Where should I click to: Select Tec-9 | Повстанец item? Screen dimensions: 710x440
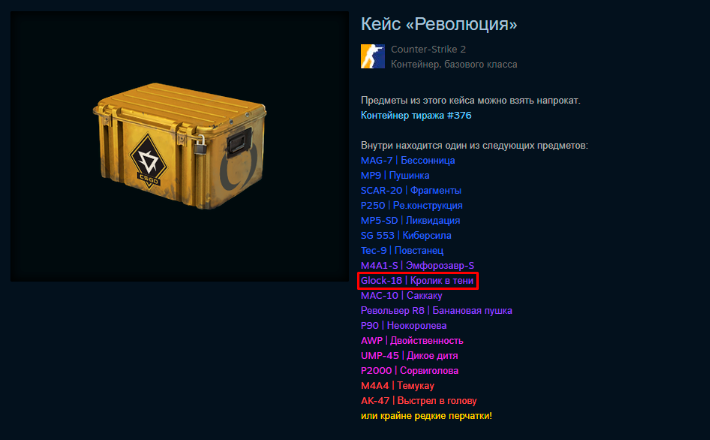coord(402,250)
